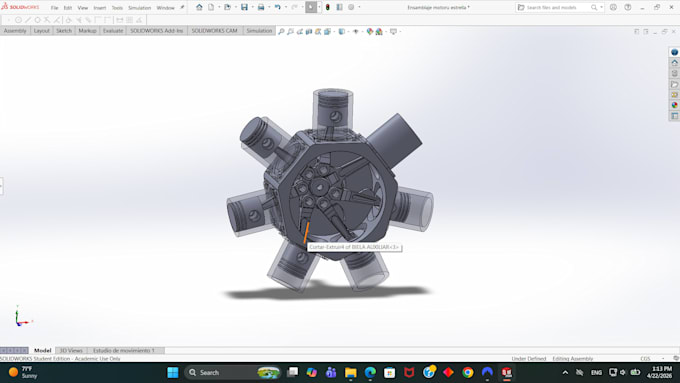
Task: Click the orange highlighted BIELA AUXILIAR edge
Action: coord(306,232)
